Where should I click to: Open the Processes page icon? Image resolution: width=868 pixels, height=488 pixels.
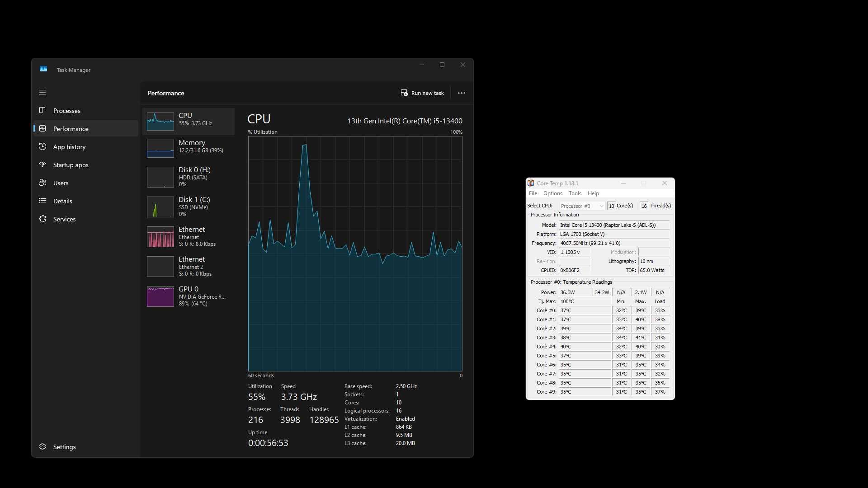(x=42, y=110)
